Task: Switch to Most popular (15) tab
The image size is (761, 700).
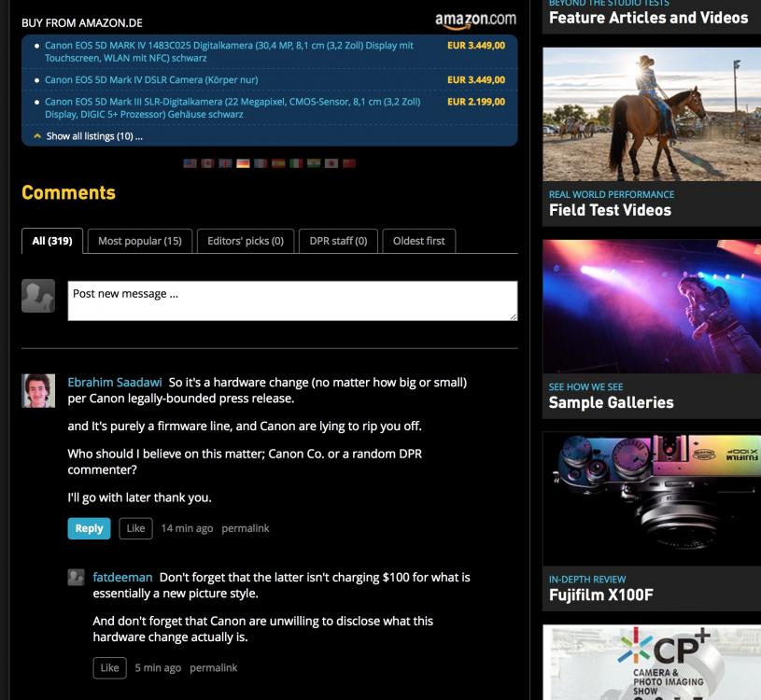Action: pyautogui.click(x=140, y=241)
